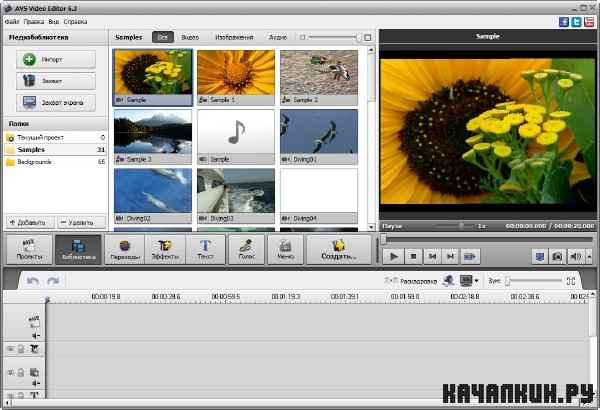Viewport: 600px width, 410px height.
Task: Click the Добавить folder button
Action: 30,222
